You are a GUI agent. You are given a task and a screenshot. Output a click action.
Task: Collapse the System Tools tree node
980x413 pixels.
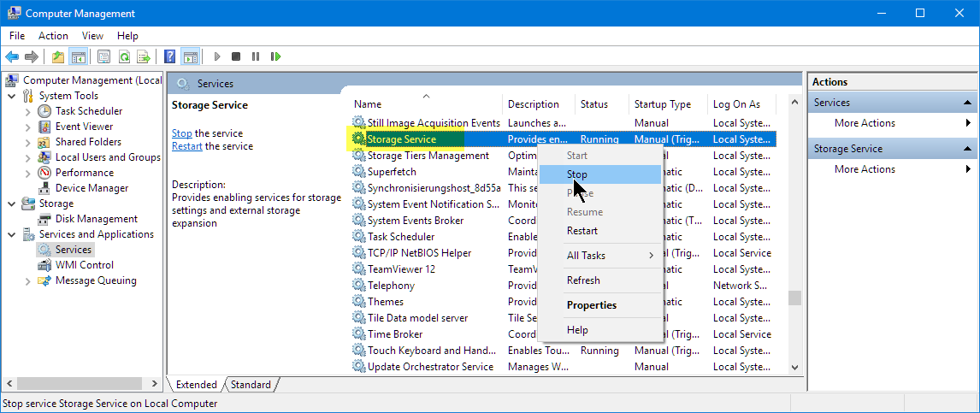[13, 96]
